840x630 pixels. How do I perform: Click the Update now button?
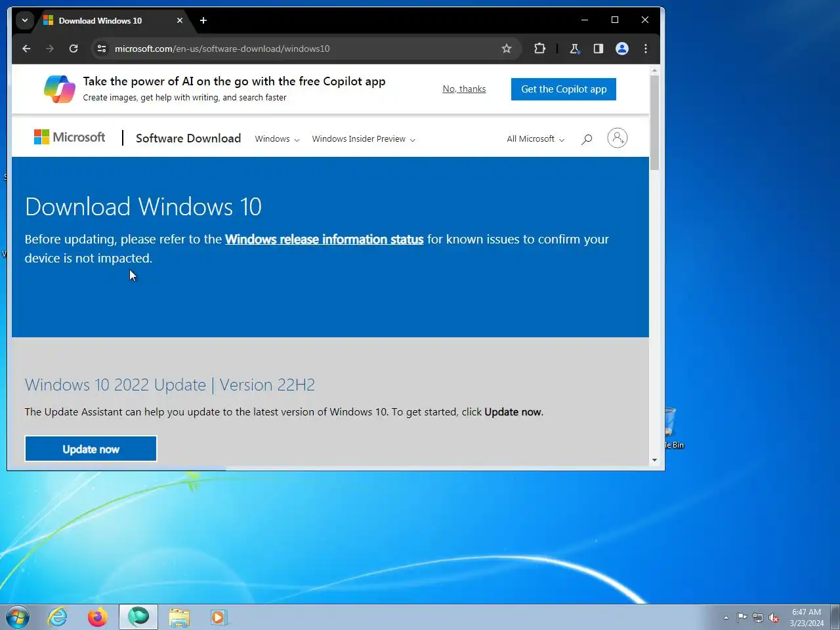pos(91,449)
